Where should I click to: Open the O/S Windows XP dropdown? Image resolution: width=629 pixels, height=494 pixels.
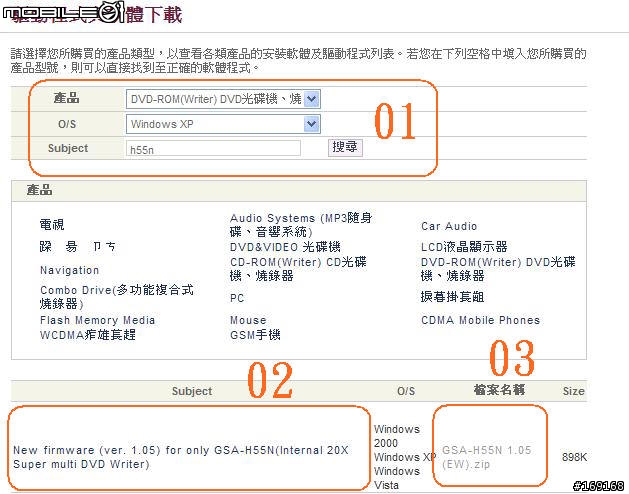223,124
